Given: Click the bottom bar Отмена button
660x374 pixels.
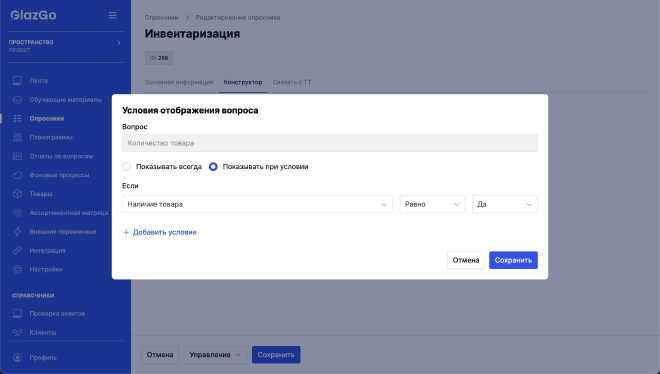Looking at the screenshot, I should point(160,355).
